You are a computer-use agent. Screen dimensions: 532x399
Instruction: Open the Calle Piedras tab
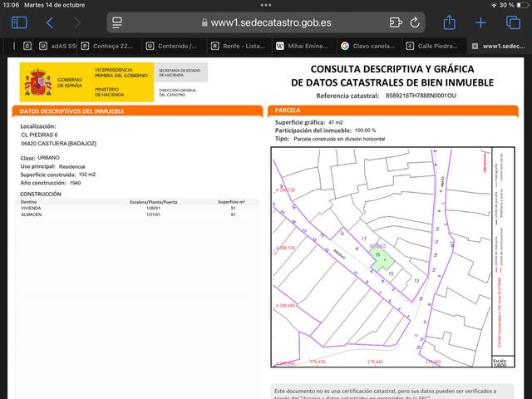tap(434, 46)
